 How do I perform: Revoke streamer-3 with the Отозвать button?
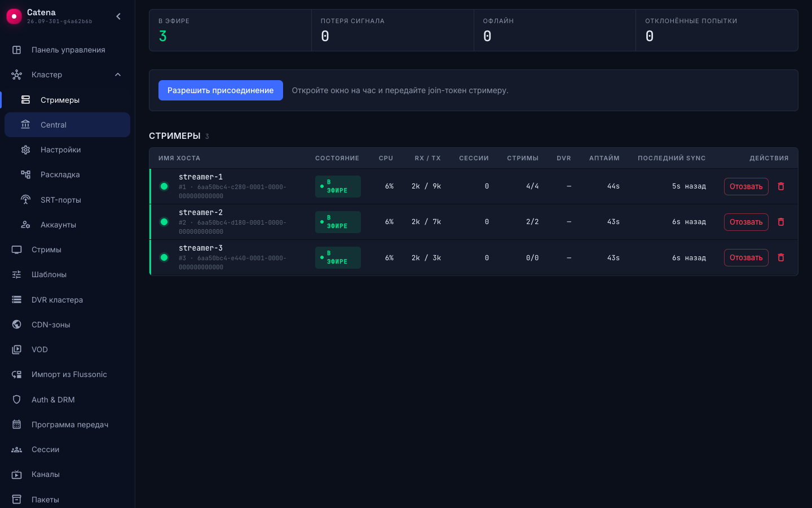click(746, 257)
